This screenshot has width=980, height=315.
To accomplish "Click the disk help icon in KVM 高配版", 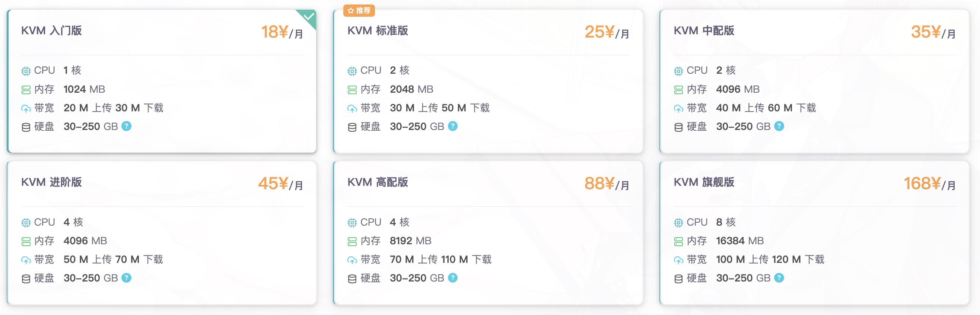I will 453,278.
